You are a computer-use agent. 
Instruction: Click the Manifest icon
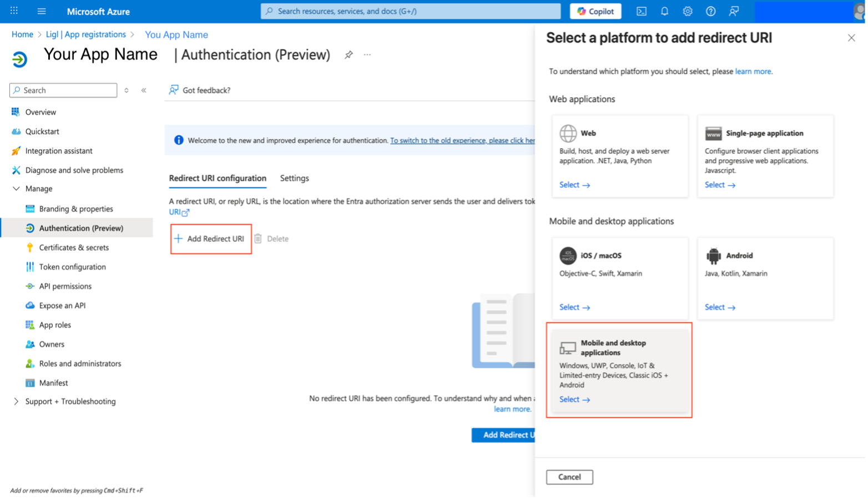[30, 383]
